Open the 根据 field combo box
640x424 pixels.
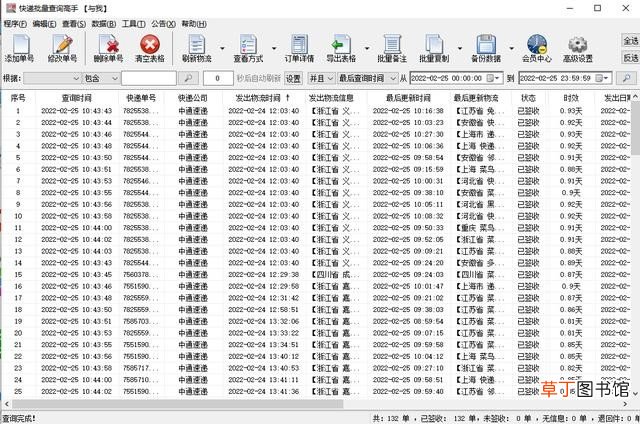[52, 78]
